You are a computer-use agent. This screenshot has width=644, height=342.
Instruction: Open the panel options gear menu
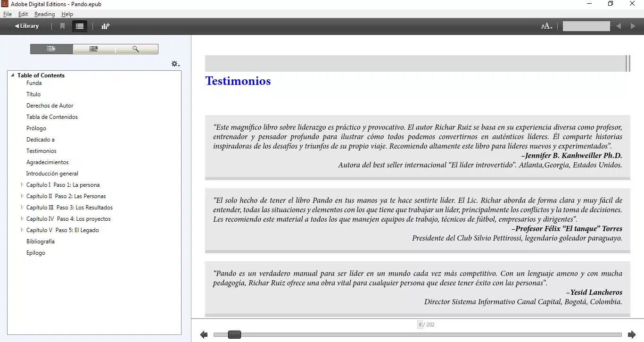click(x=175, y=64)
